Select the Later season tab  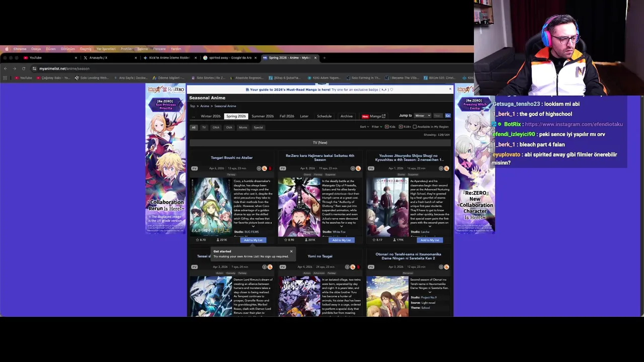pyautogui.click(x=304, y=116)
